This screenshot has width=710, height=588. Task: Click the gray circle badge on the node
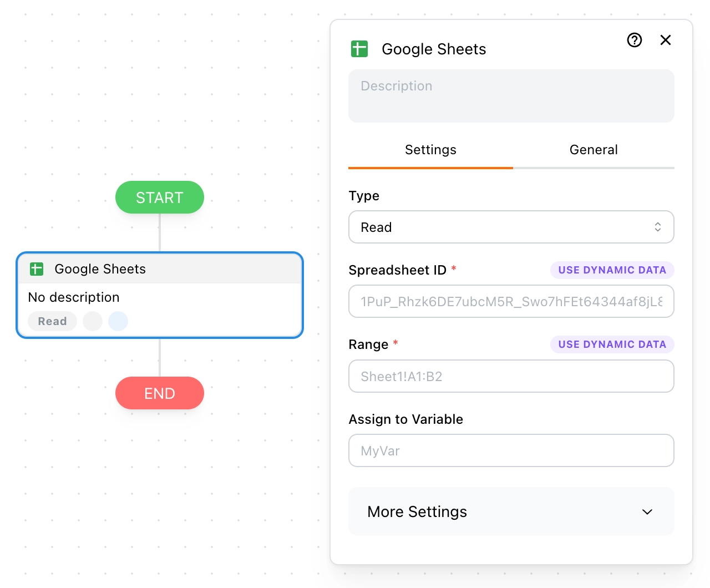(x=93, y=321)
